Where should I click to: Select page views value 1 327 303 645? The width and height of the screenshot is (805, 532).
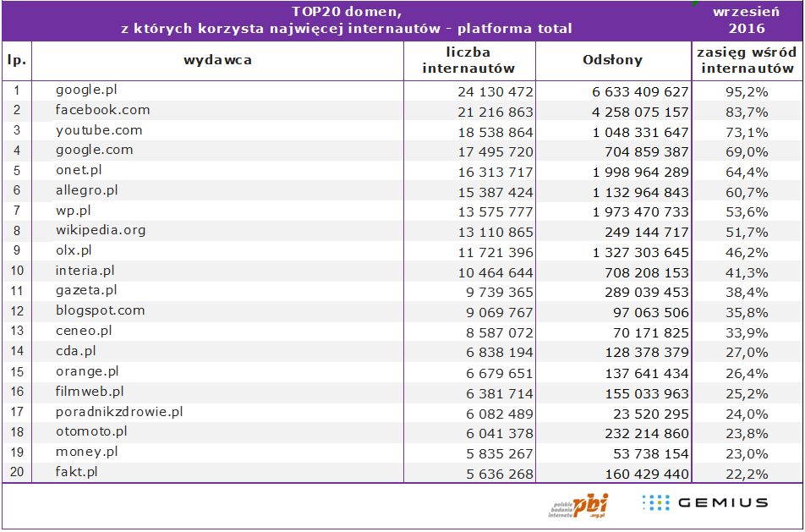(x=640, y=253)
